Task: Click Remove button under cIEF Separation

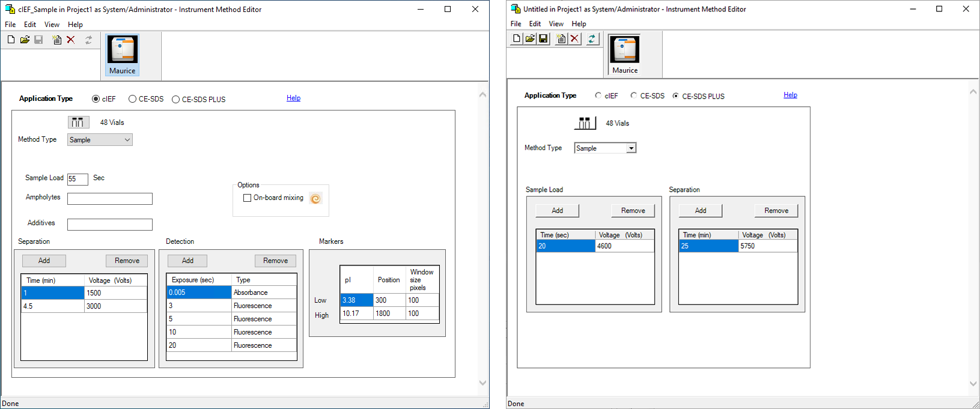Action: (x=127, y=261)
